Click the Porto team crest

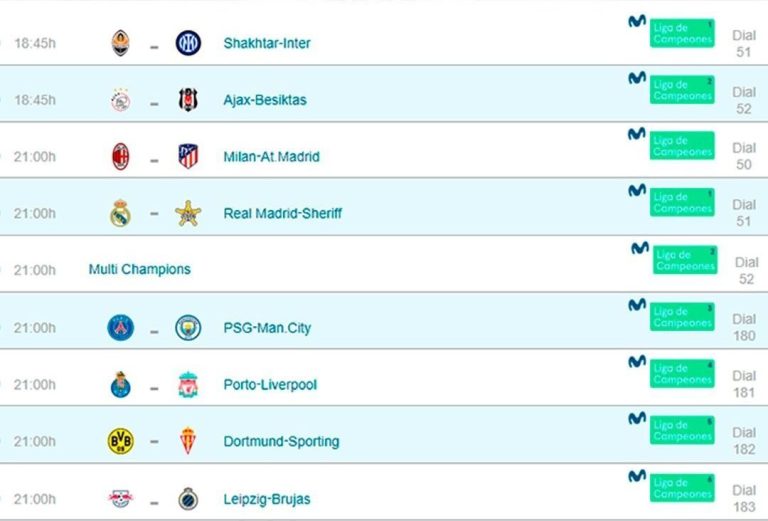tap(120, 384)
